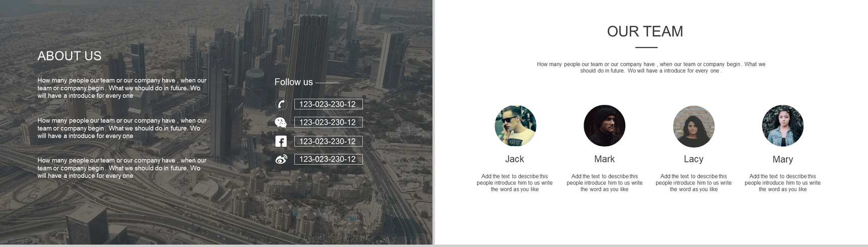Viewport: 868px width, 247px height.
Task: Click the phone handset icon
Action: pos(281,104)
